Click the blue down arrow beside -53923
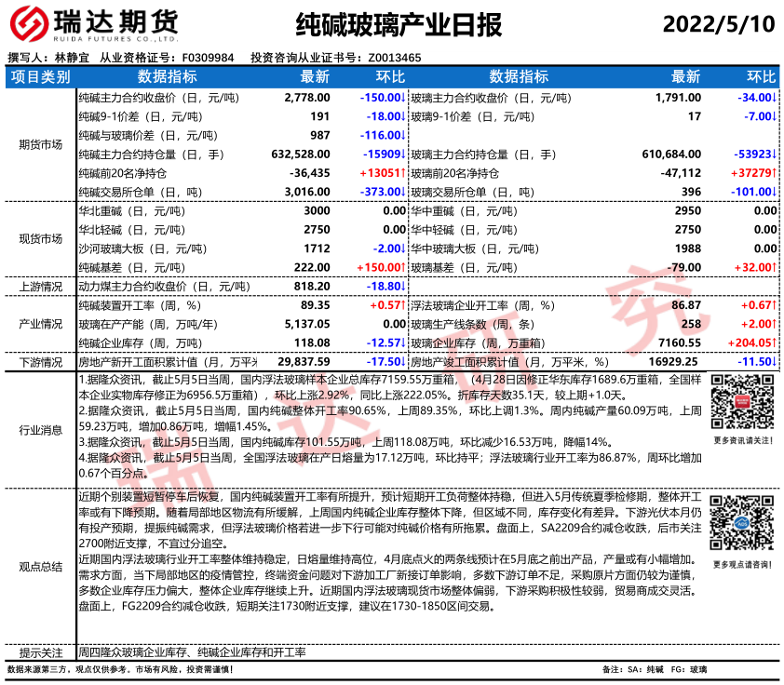Viewport: 784px width, 685px height. pos(775,154)
